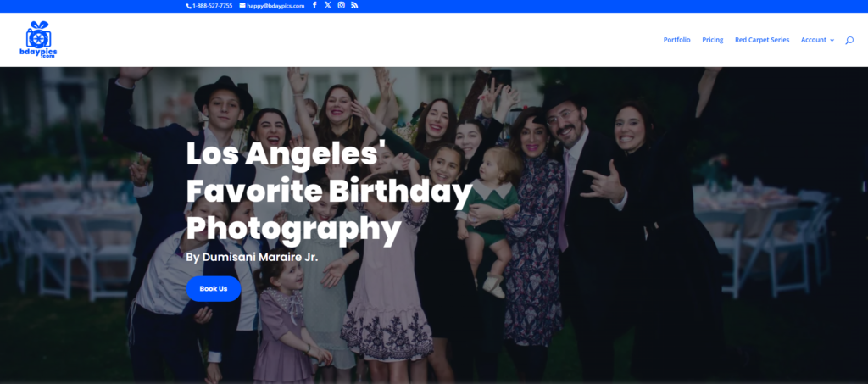Viewport: 868px width, 384px height.
Task: Call the 1-888-527-7755 phone number link
Action: (x=212, y=6)
